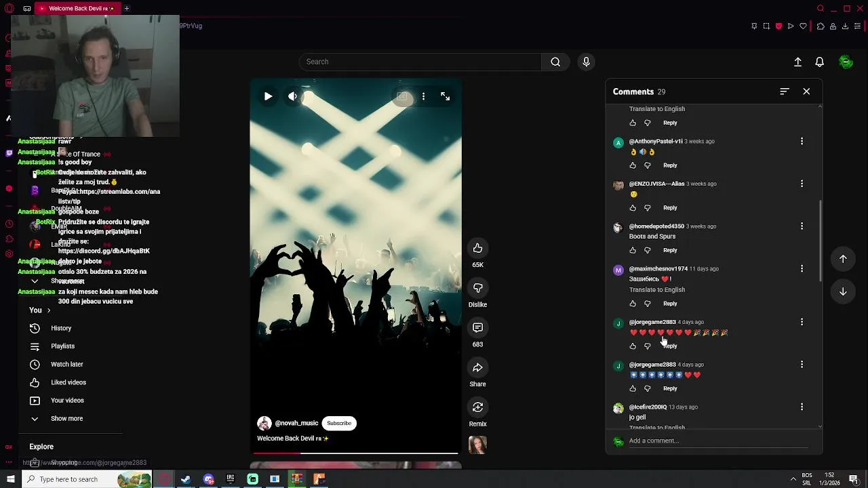The height and width of the screenshot is (488, 868).
Task: Open options for @lcefire200IQ comment
Action: coord(802,407)
